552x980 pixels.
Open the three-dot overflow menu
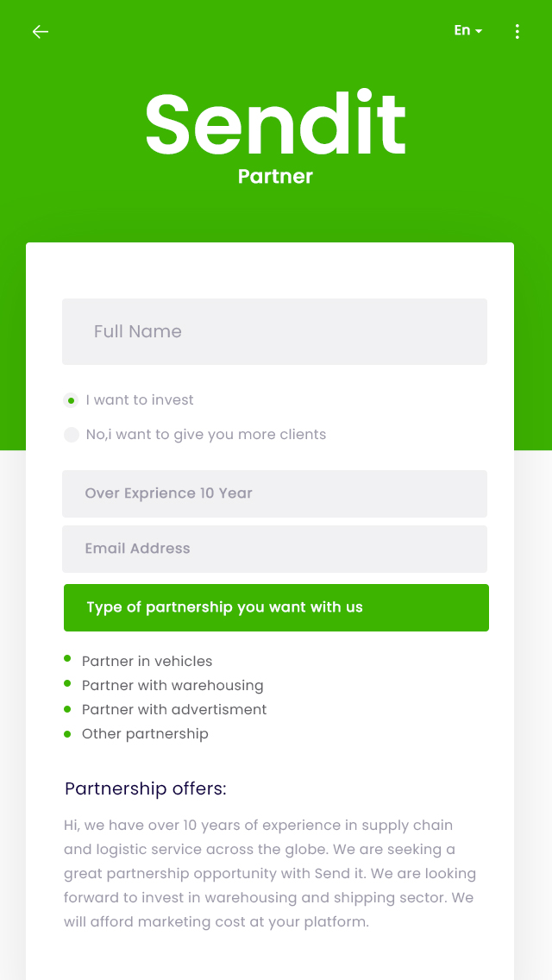517,32
